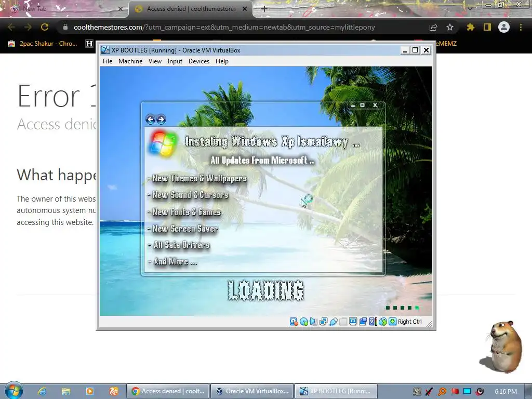Switch to Oracle VM VirtualBox taskbar button
This screenshot has width=532, height=399.
click(x=252, y=391)
